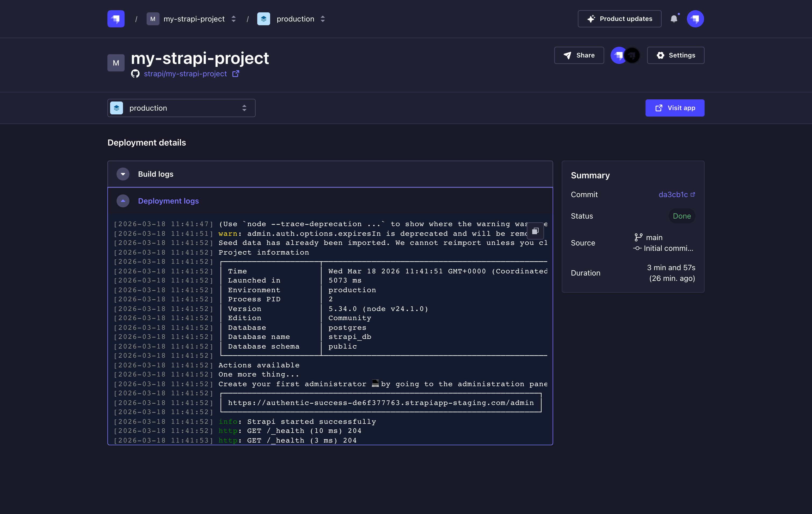Click the M project avatar beside title
The width and height of the screenshot is (812, 514).
[x=116, y=63]
